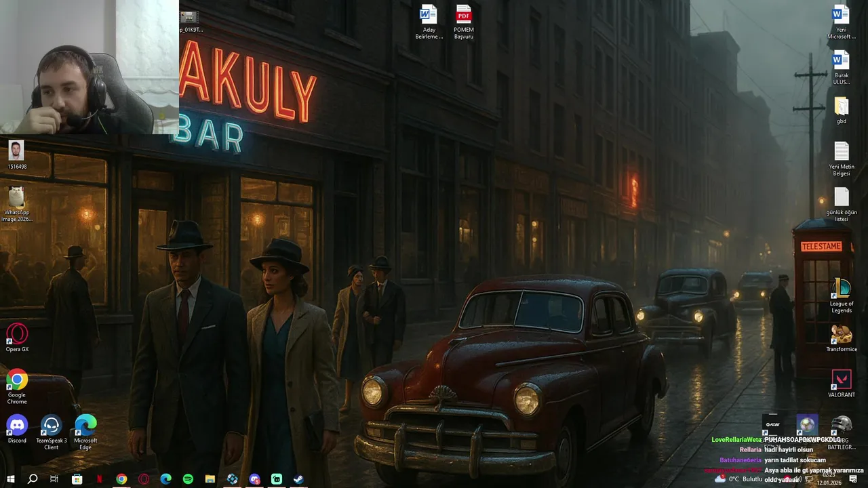The width and height of the screenshot is (868, 488).
Task: Launch the TeamSpeak 3 Client shortcut
Action: click(52, 432)
